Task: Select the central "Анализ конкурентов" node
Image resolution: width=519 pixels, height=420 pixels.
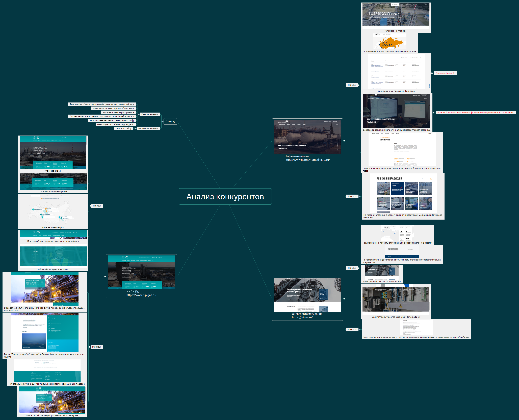Action: click(x=225, y=196)
